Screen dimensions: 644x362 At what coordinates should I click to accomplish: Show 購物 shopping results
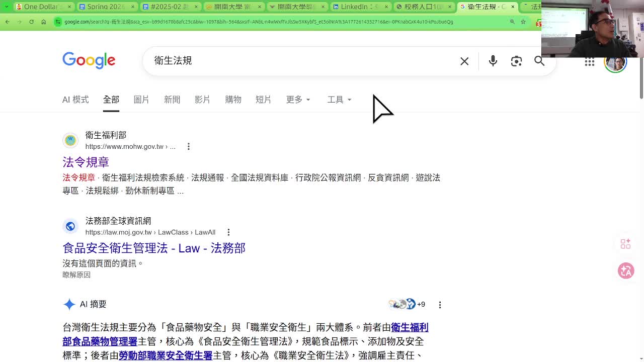coord(233,100)
